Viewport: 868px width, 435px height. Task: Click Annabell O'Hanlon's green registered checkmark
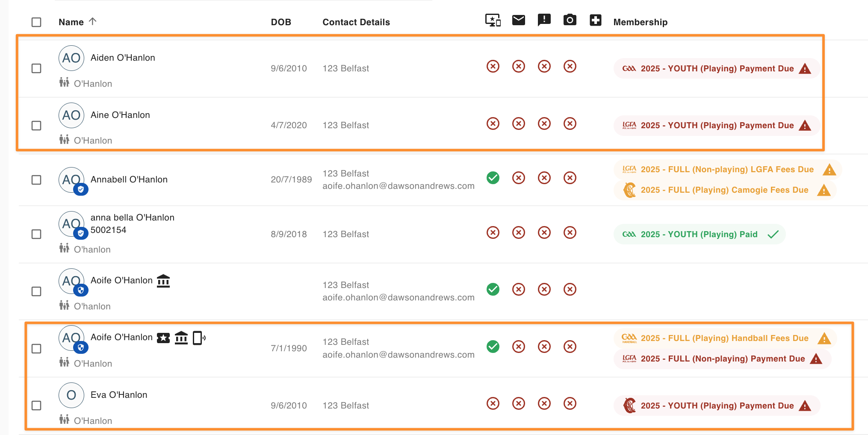(x=493, y=178)
